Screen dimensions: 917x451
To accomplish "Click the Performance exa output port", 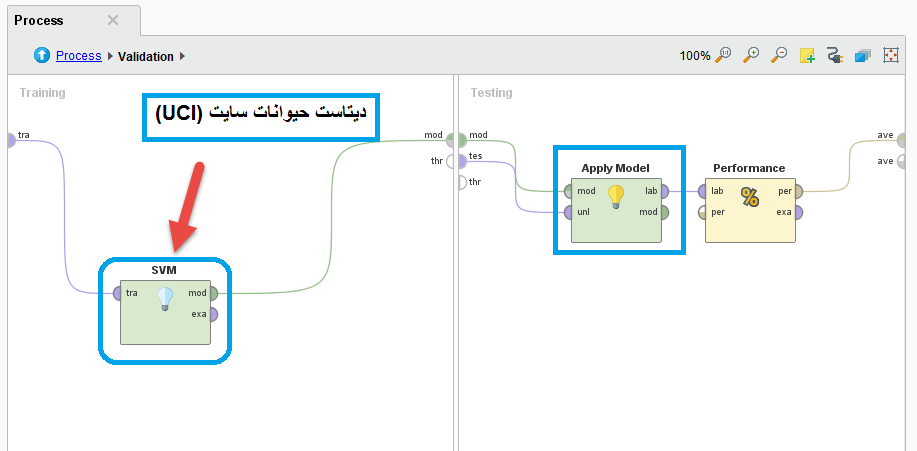I will coord(798,212).
